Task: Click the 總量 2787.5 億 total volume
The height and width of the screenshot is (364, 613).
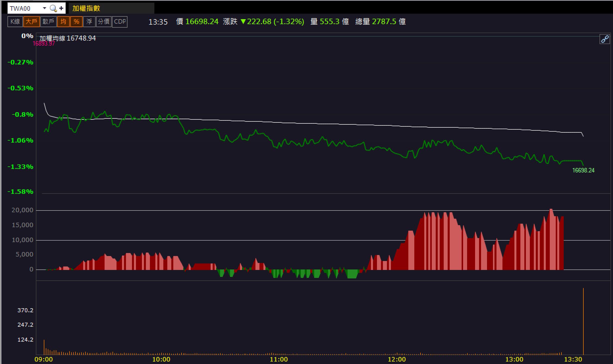Action: (x=380, y=22)
